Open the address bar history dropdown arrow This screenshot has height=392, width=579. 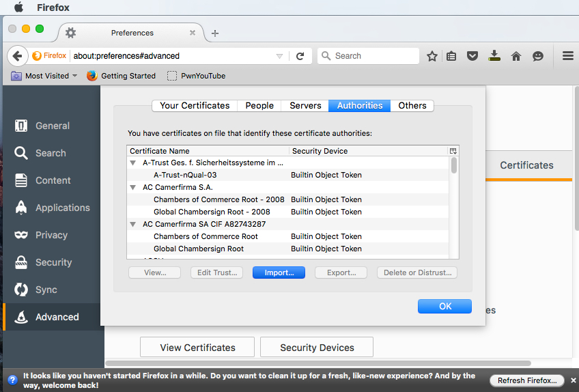tap(279, 56)
